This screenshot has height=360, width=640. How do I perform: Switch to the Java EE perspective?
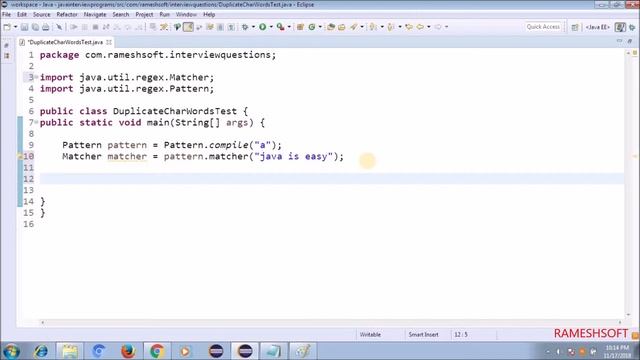point(598,27)
